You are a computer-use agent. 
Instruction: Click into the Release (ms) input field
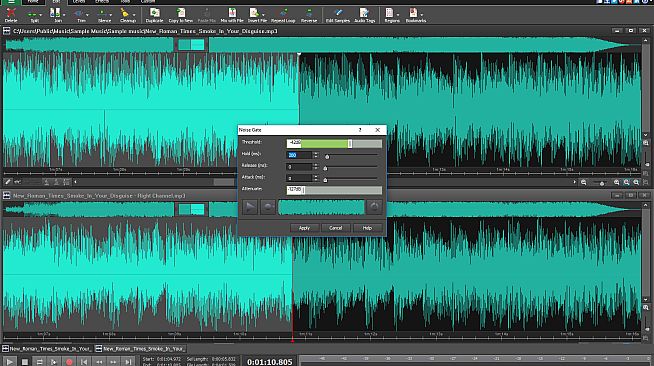(299, 167)
